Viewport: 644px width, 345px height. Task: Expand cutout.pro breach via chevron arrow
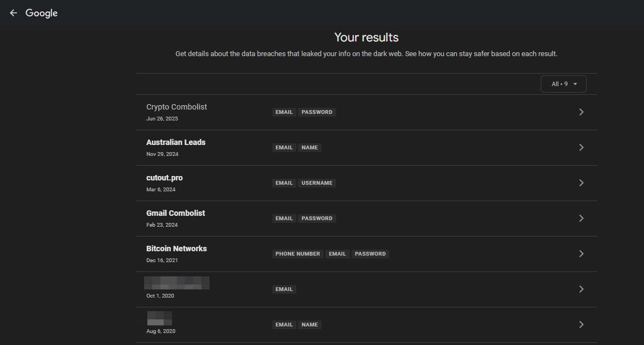[x=581, y=183]
